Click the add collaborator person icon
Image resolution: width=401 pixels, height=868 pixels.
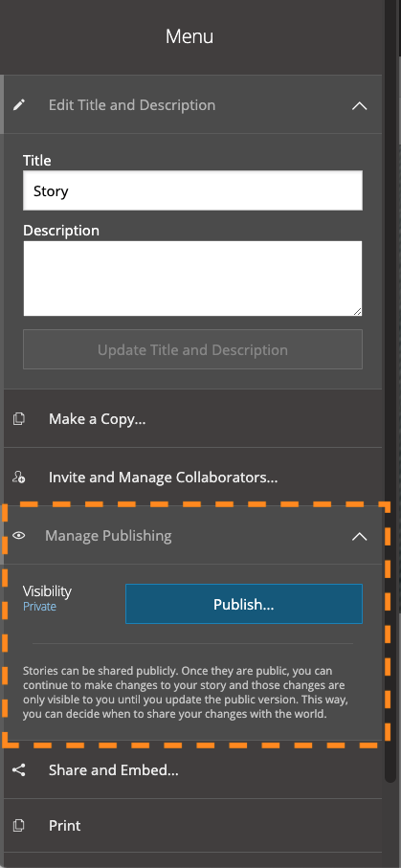(x=19, y=478)
